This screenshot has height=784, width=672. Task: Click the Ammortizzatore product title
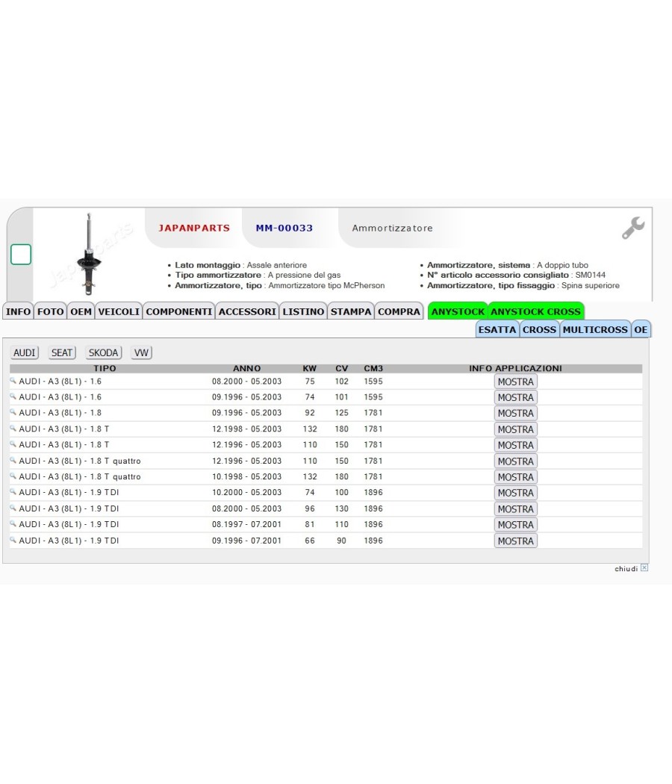pyautogui.click(x=392, y=228)
